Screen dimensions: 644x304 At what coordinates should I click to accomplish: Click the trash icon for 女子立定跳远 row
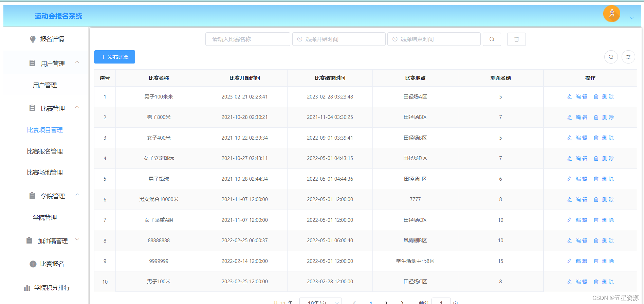pos(596,158)
